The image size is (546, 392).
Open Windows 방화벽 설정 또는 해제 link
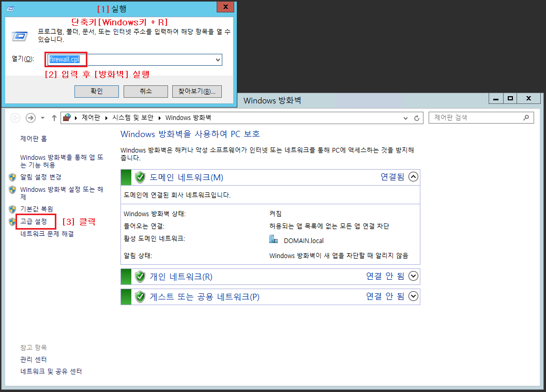tap(62, 193)
